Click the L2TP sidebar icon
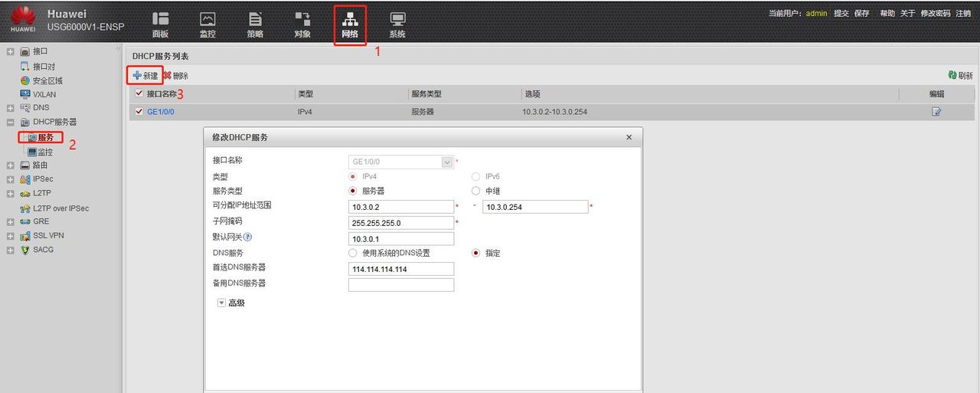The image size is (980, 393). [24, 193]
